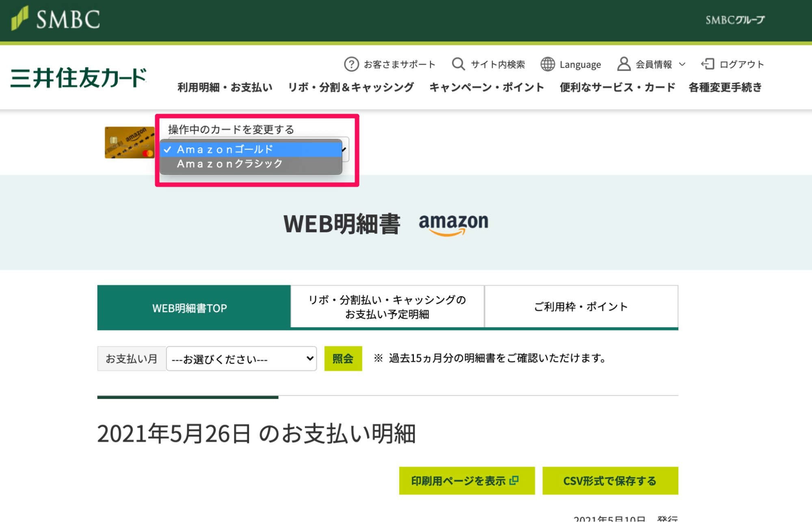Viewport: 812px width, 522px height.
Task: Open 利用明細・お支払い menu
Action: [225, 87]
